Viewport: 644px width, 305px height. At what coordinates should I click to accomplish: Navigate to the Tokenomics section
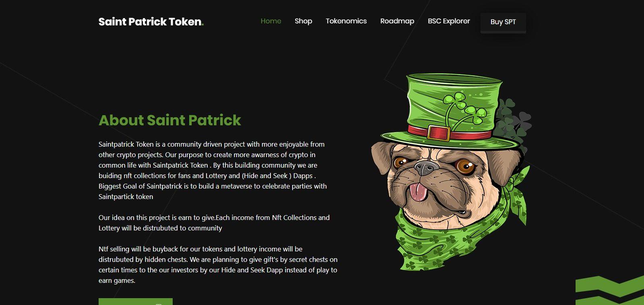[346, 21]
